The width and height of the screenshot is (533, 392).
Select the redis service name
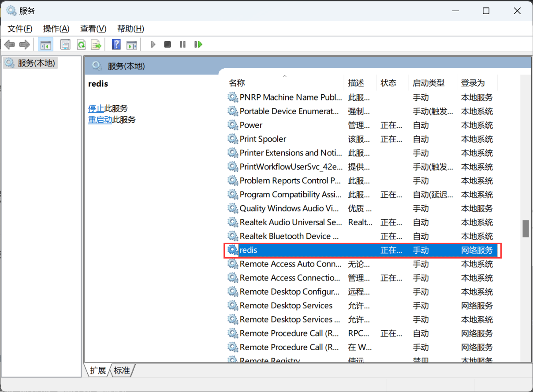[248, 250]
